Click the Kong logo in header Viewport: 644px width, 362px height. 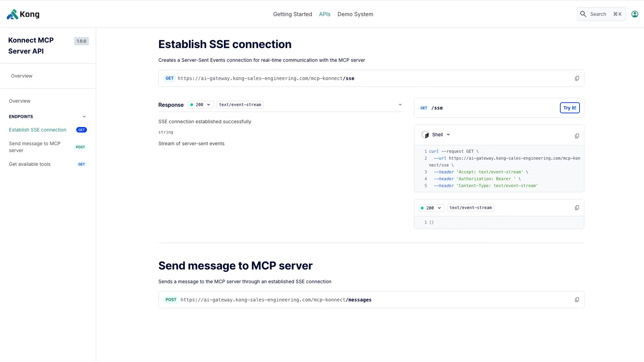(x=23, y=14)
